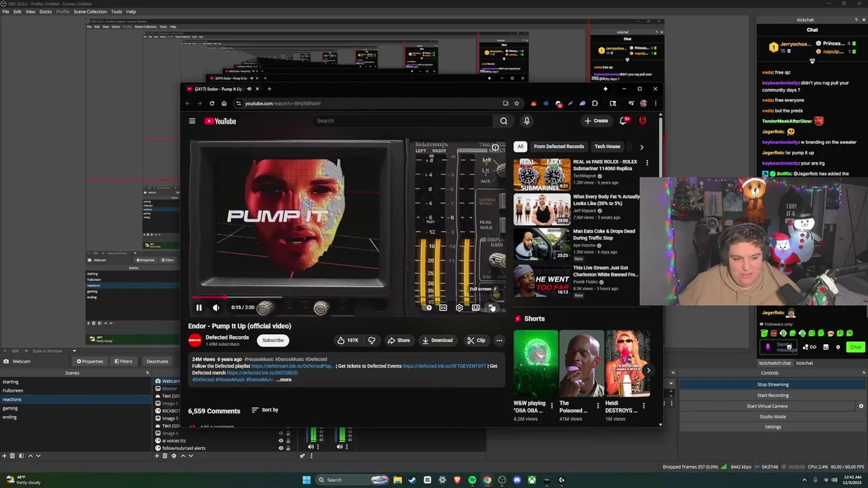Click Start Recording button

click(x=773, y=395)
